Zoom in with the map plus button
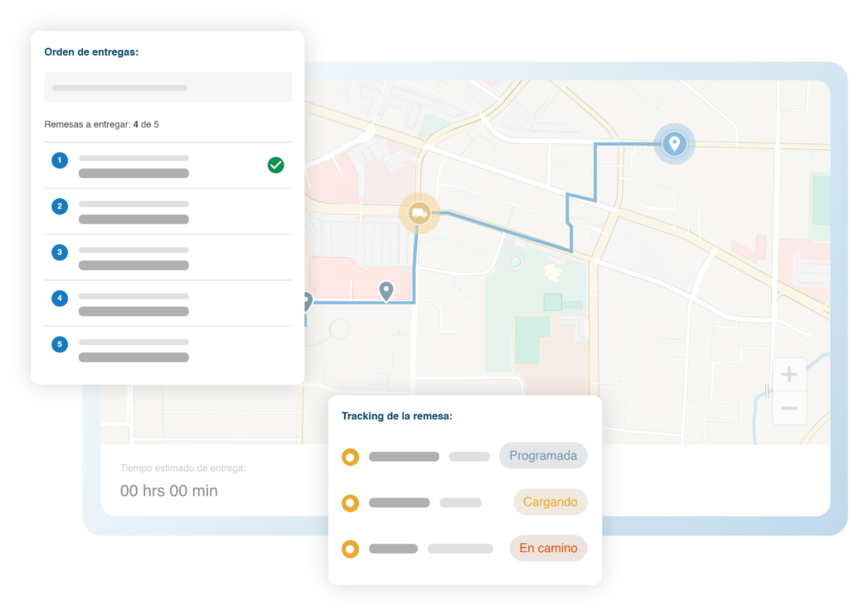 coord(788,375)
